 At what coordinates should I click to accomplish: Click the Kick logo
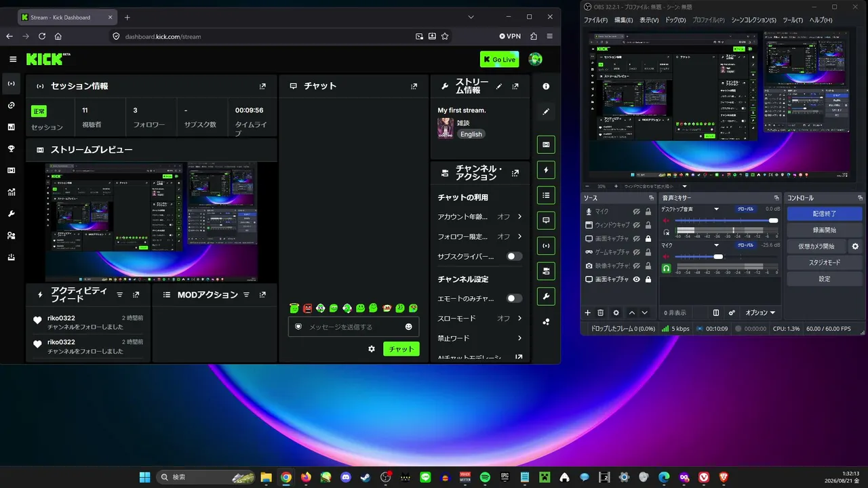[x=48, y=60]
